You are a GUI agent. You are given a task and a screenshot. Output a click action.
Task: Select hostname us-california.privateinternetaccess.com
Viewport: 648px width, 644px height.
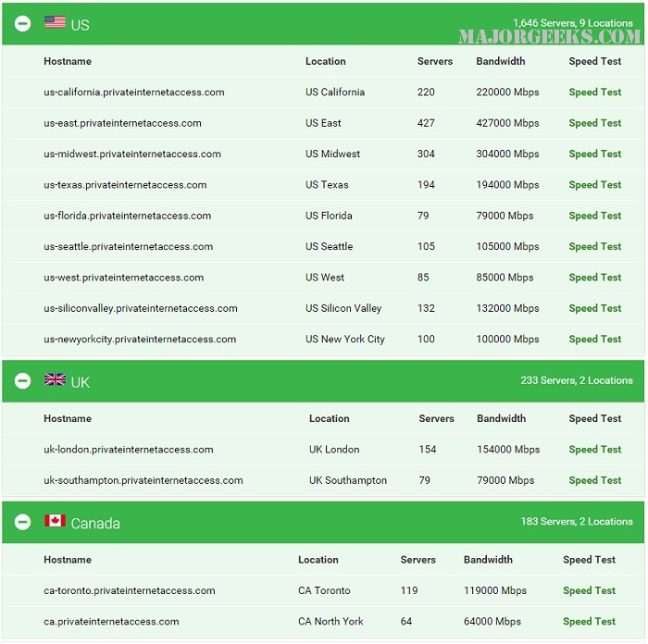(x=134, y=93)
